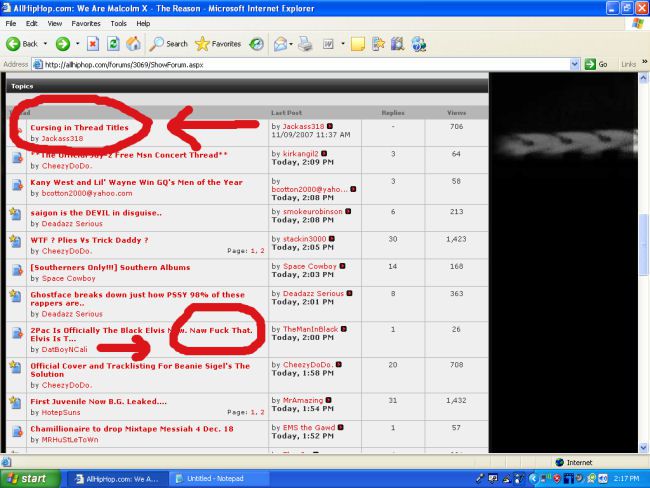Open Chamillionaire Mixtape Messiah thread

(132, 429)
